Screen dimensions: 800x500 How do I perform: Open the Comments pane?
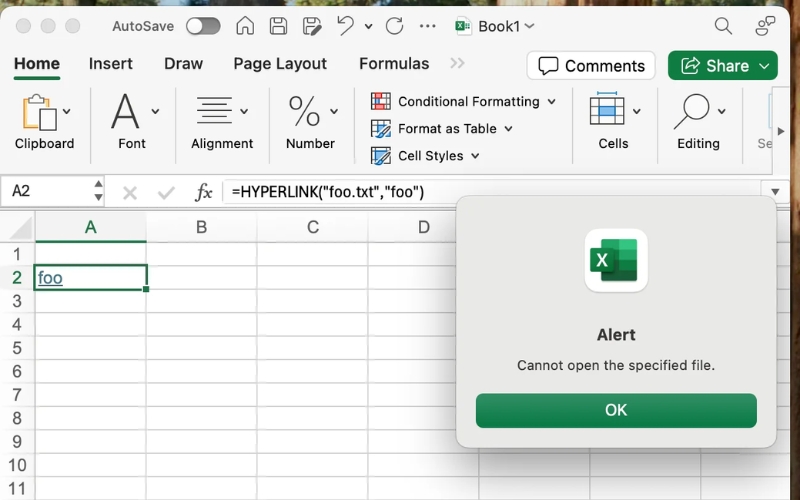pos(591,65)
